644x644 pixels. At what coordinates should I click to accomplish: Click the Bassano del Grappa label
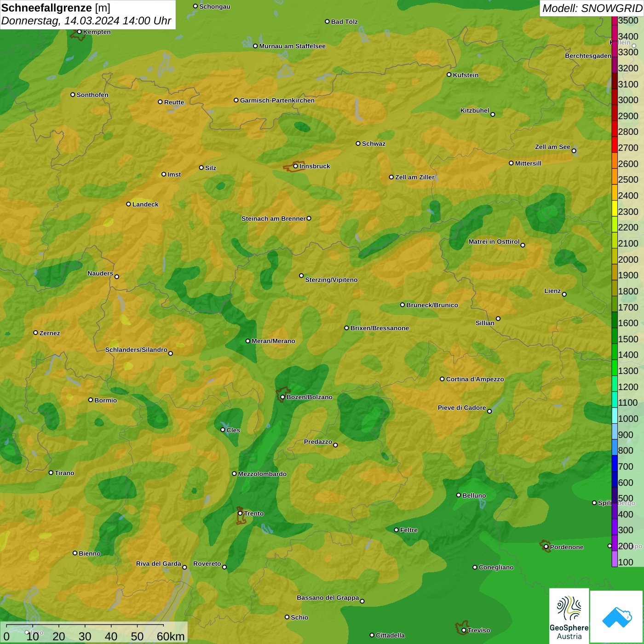[x=328, y=598]
